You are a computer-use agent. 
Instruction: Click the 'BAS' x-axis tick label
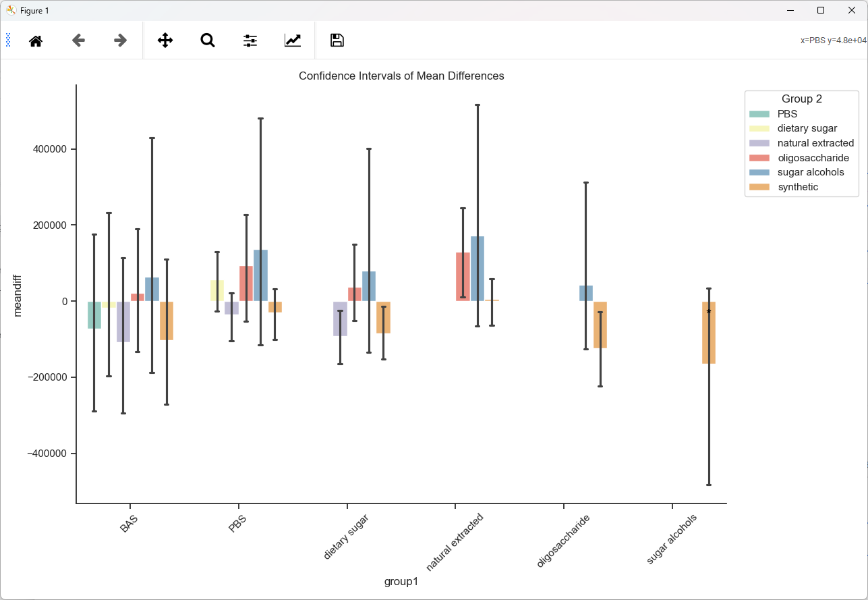click(129, 524)
